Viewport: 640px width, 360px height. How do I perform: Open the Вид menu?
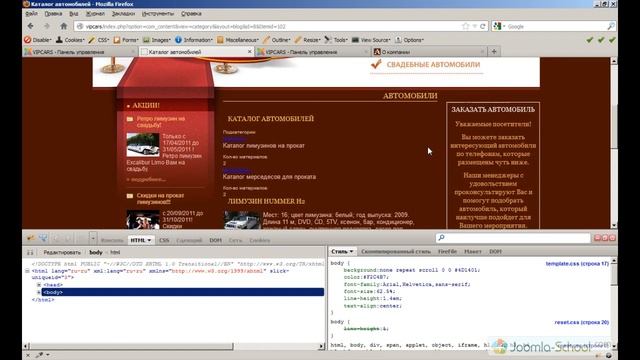click(74, 13)
